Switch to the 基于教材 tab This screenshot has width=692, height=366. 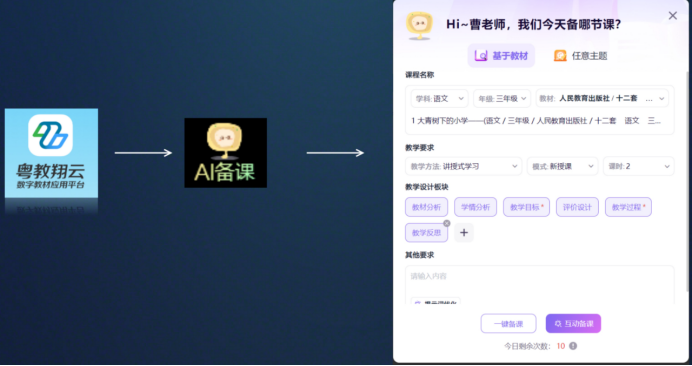[501, 56]
